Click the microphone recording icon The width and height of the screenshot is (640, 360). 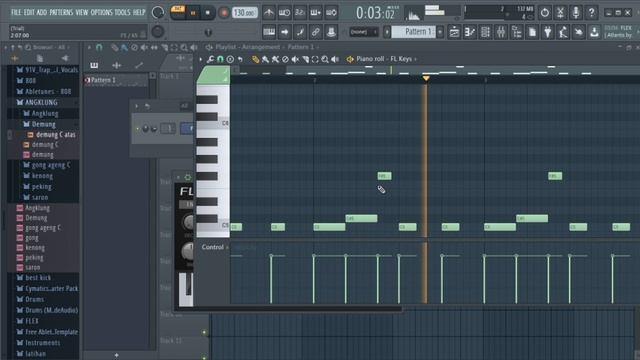576,13
